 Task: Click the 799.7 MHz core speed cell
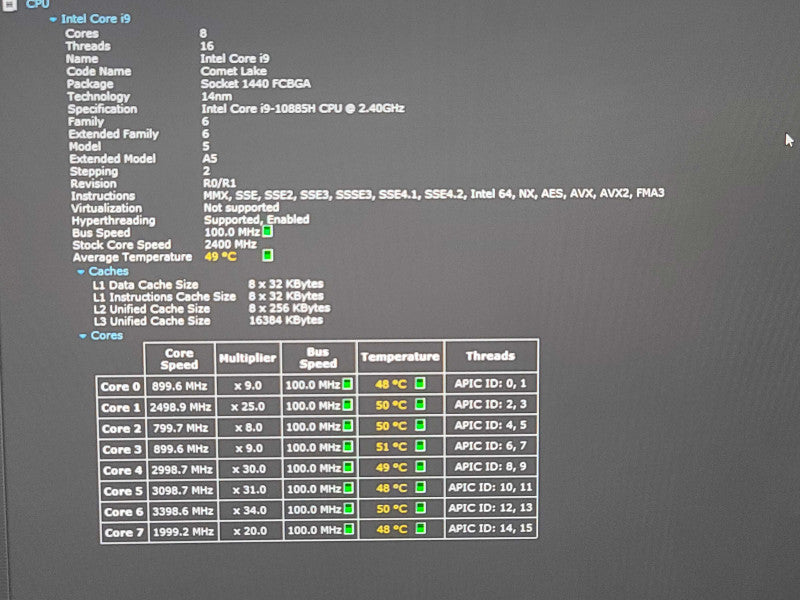click(x=181, y=428)
